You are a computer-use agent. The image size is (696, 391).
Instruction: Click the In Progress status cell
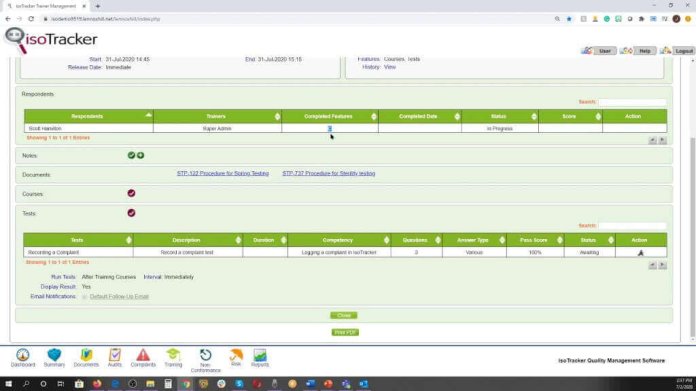pos(500,128)
